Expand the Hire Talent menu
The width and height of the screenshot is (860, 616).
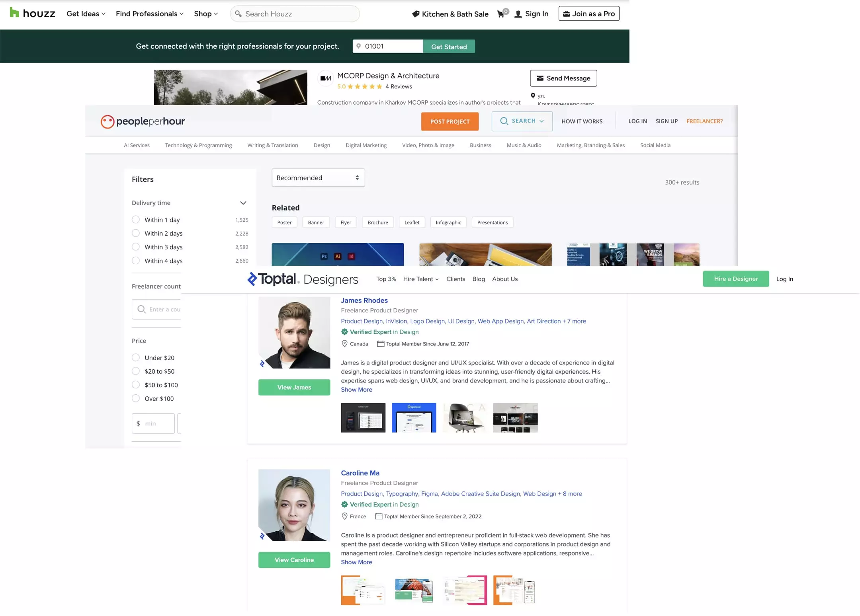(x=420, y=279)
